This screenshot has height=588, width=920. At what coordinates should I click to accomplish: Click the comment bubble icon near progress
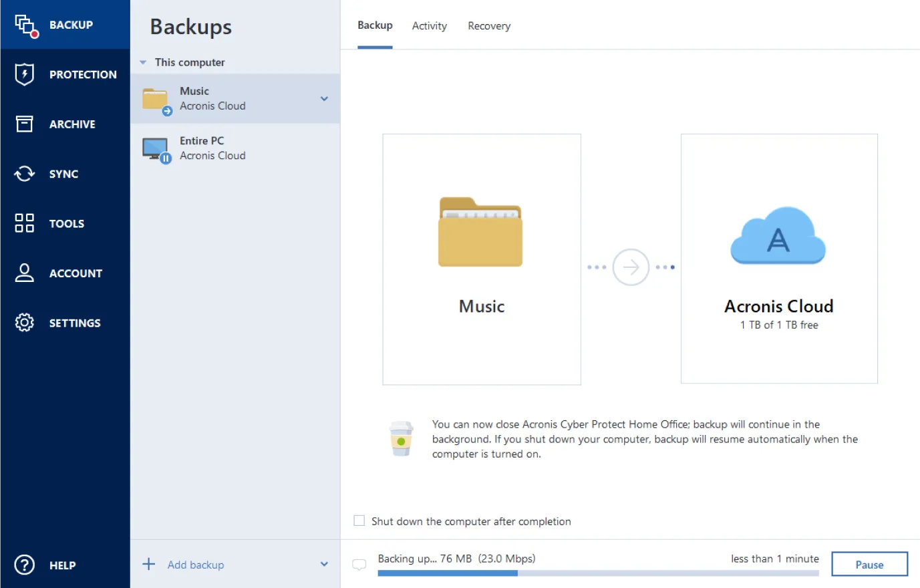click(x=359, y=565)
